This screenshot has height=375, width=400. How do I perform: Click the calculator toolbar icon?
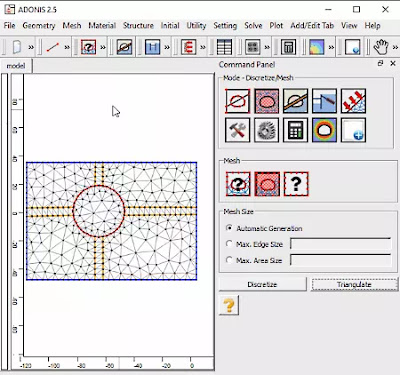tap(288, 47)
